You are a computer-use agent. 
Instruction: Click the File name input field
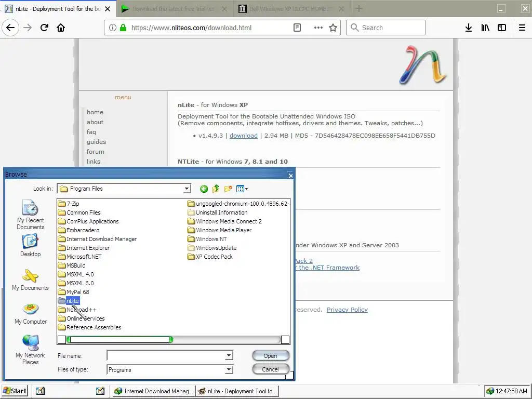(x=166, y=355)
